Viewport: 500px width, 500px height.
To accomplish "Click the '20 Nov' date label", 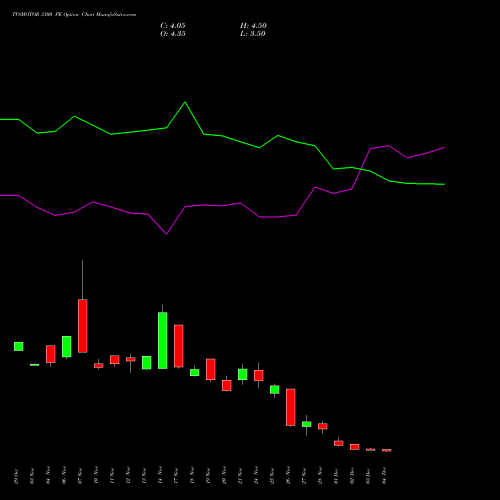I will click(224, 476).
